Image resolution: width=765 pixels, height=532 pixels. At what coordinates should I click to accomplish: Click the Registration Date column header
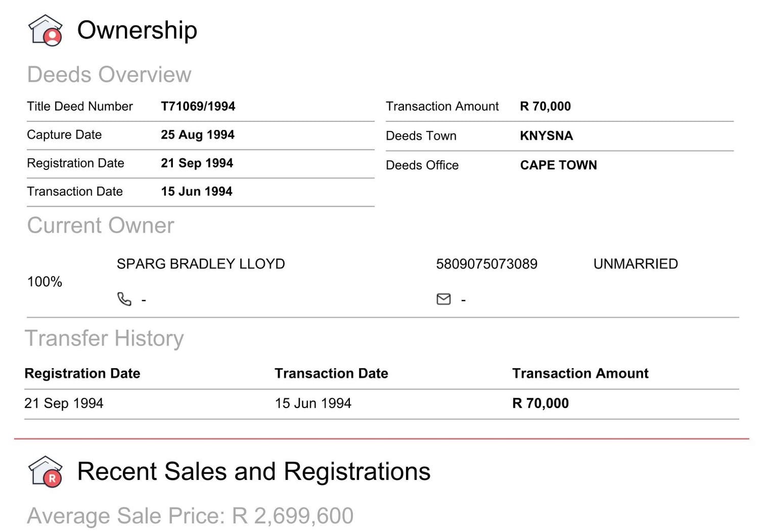[82, 373]
